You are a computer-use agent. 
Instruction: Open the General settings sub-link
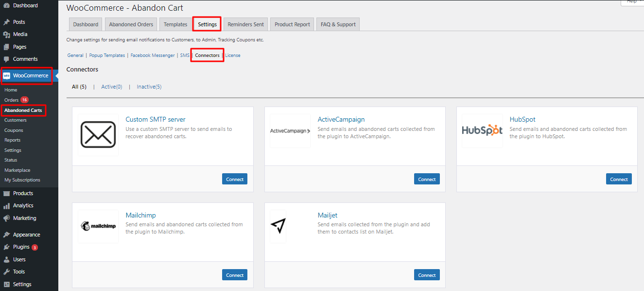(75, 55)
